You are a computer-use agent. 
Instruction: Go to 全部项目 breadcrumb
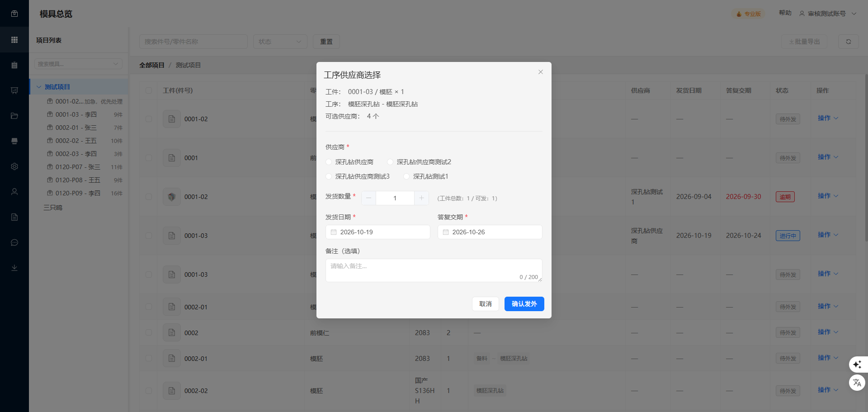coord(152,65)
